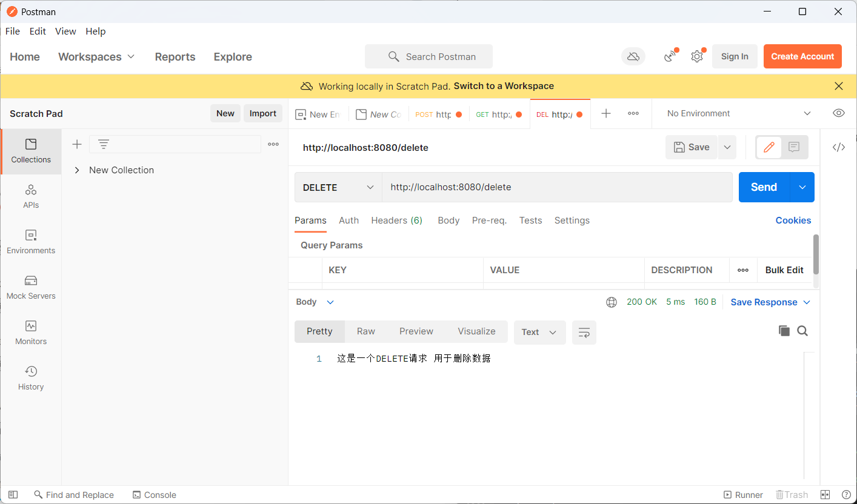Screen dimensions: 857x504
Task: Select the Headers (6) tab
Action: click(x=396, y=220)
